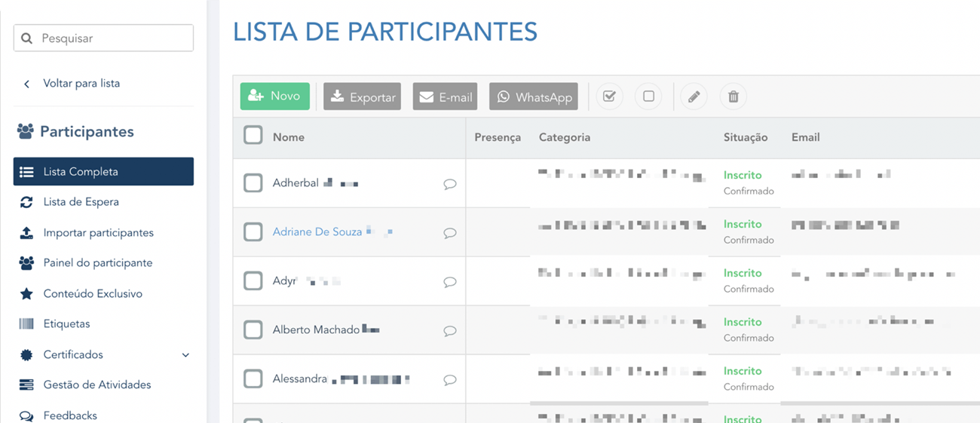Click the people icon beside Painel do participante
The image size is (980, 423).
(x=26, y=263)
